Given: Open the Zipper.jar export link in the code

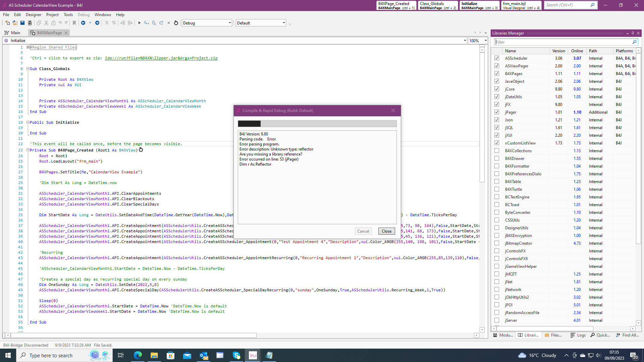Looking at the screenshot, I should pyautogui.click(x=161, y=58).
